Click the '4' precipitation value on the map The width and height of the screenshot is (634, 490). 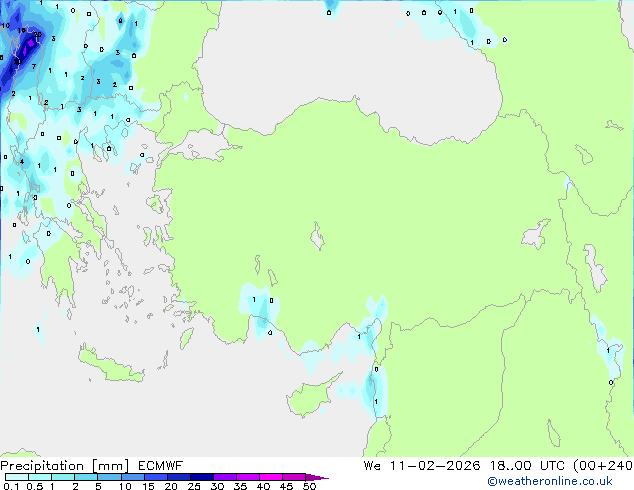pyautogui.click(x=22, y=162)
